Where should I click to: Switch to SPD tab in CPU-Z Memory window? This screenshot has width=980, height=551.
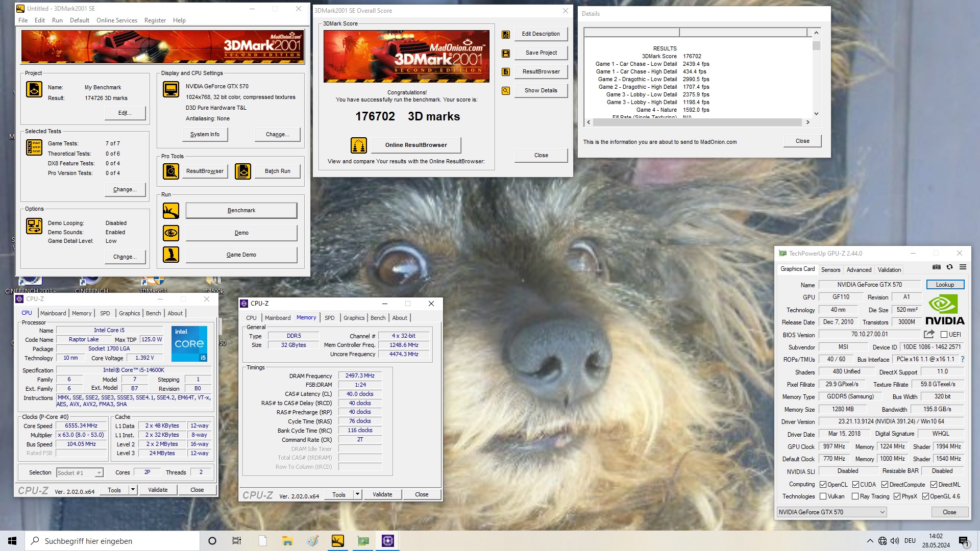point(330,318)
